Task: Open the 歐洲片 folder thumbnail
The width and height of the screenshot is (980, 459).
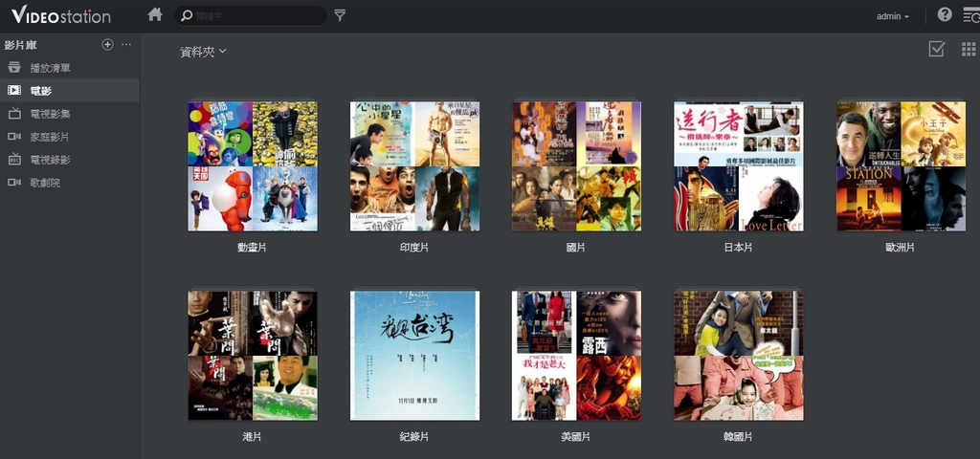Action: click(901, 166)
